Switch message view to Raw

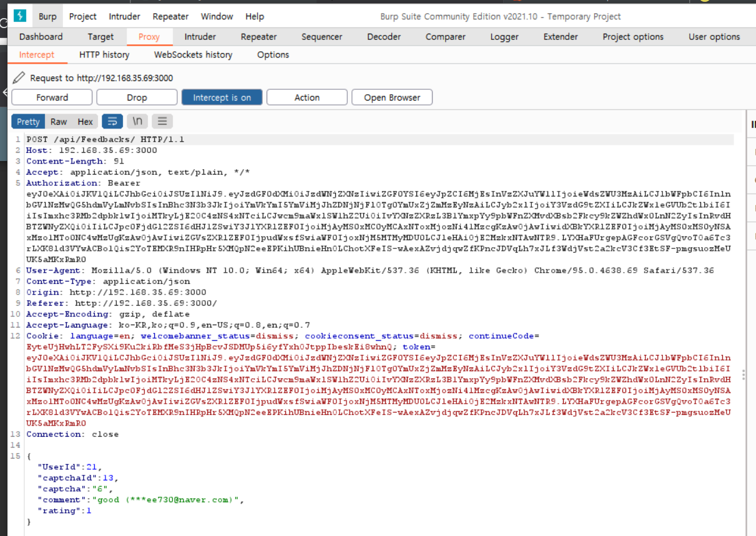(59, 122)
